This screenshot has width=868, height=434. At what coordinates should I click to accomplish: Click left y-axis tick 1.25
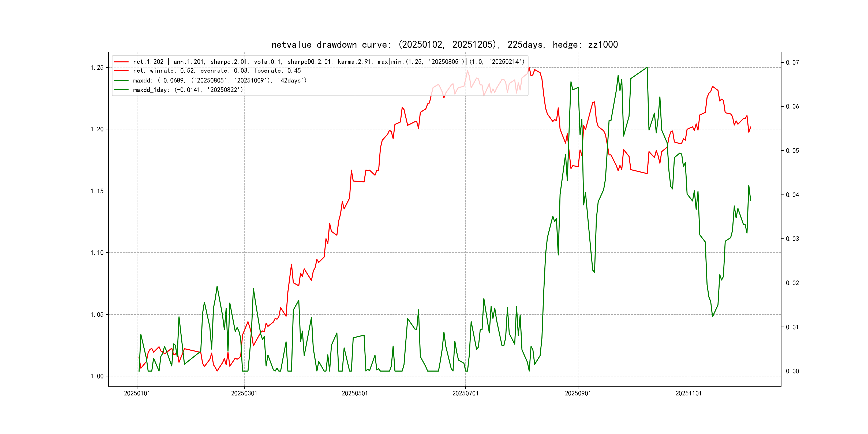click(97, 68)
